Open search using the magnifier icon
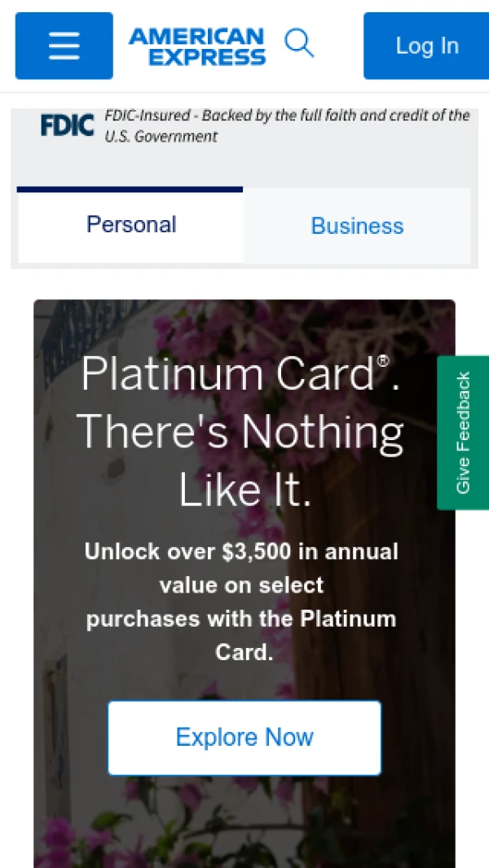 click(x=299, y=43)
